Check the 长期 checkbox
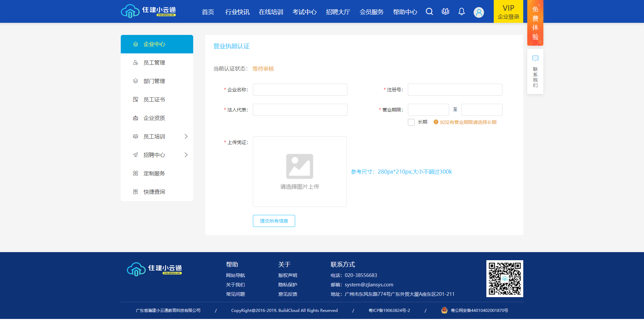Screen dimensions: 644x325 point(411,122)
